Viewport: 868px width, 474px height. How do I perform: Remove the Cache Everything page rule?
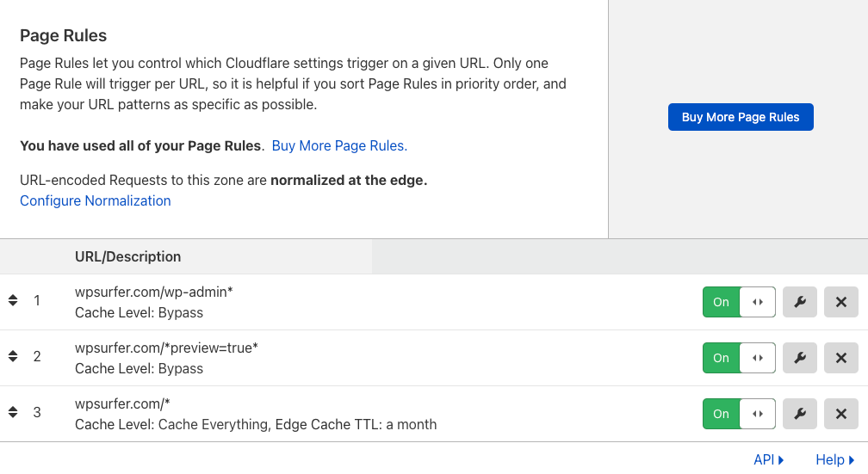(841, 414)
